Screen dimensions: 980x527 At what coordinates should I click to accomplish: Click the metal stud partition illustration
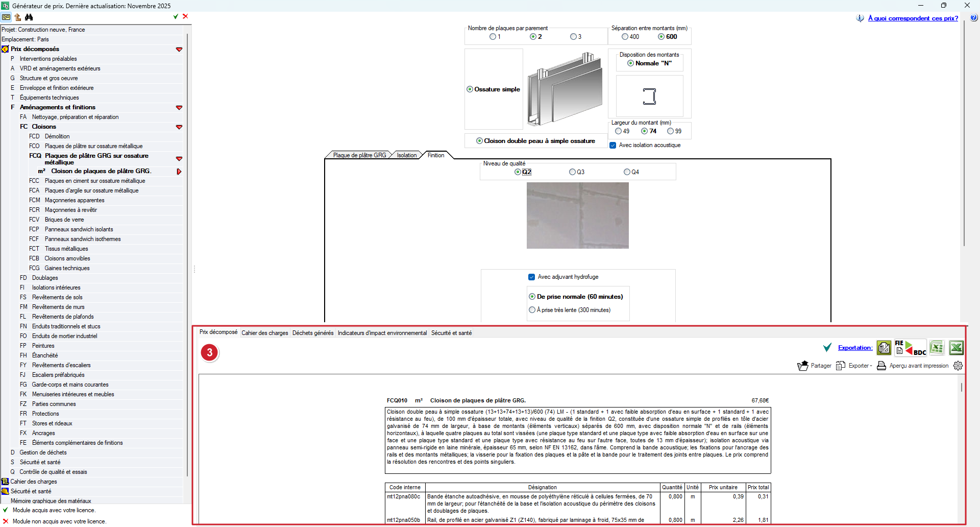[565, 89]
